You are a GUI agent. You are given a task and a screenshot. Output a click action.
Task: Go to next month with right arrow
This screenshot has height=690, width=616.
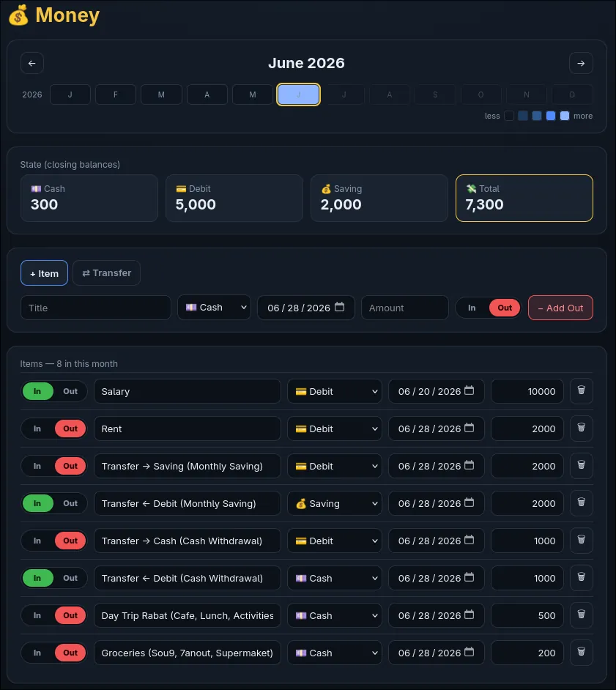[x=581, y=64]
